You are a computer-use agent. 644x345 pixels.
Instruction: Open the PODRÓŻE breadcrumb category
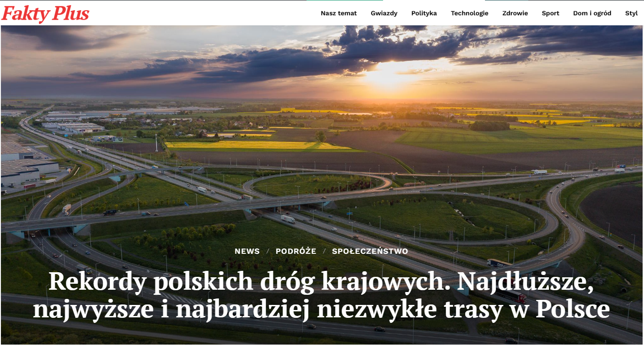295,251
